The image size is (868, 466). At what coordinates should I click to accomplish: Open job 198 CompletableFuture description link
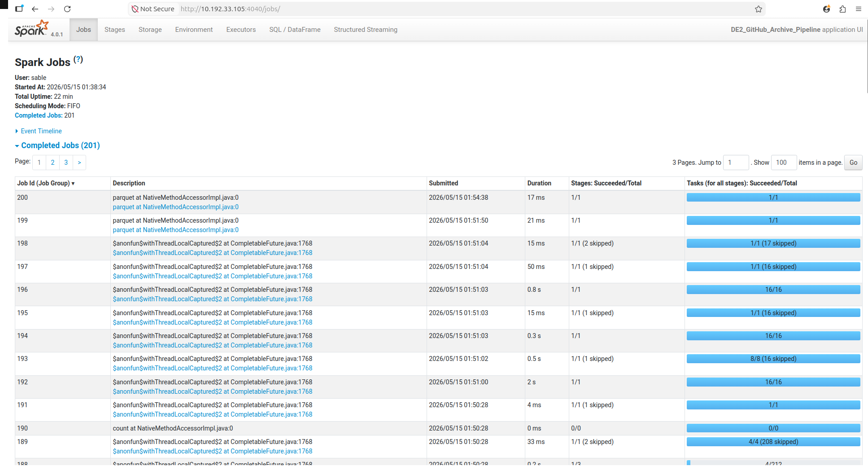pyautogui.click(x=213, y=253)
